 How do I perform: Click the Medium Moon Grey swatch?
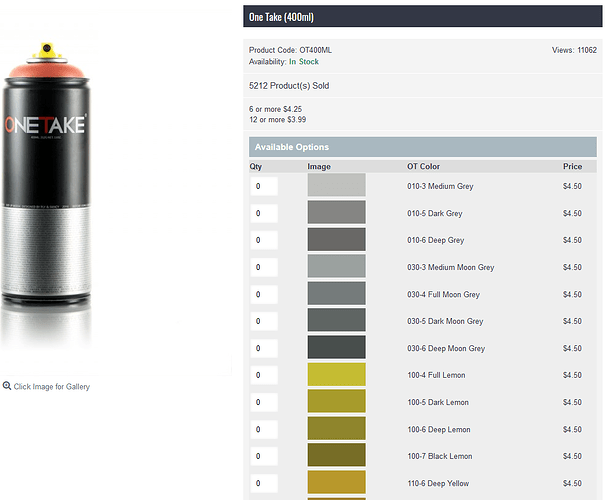pos(336,266)
